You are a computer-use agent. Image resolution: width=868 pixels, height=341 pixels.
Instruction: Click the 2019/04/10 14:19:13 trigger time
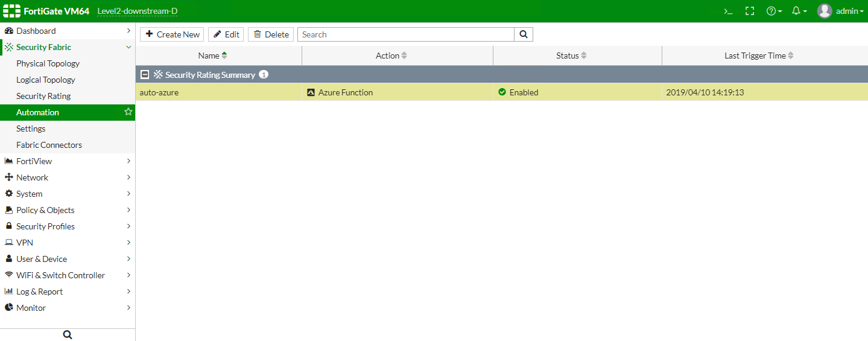(x=705, y=92)
